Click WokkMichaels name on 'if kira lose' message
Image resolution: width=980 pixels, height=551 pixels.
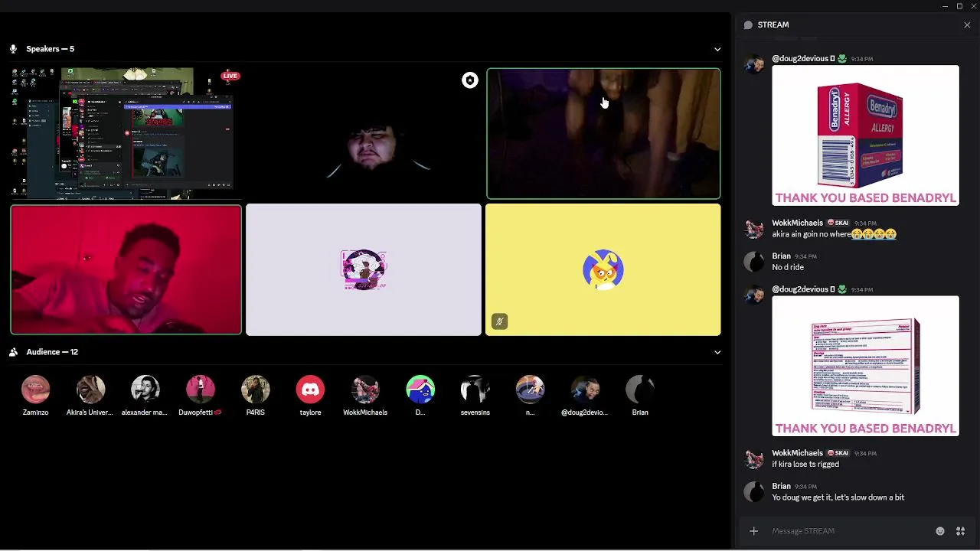point(797,453)
